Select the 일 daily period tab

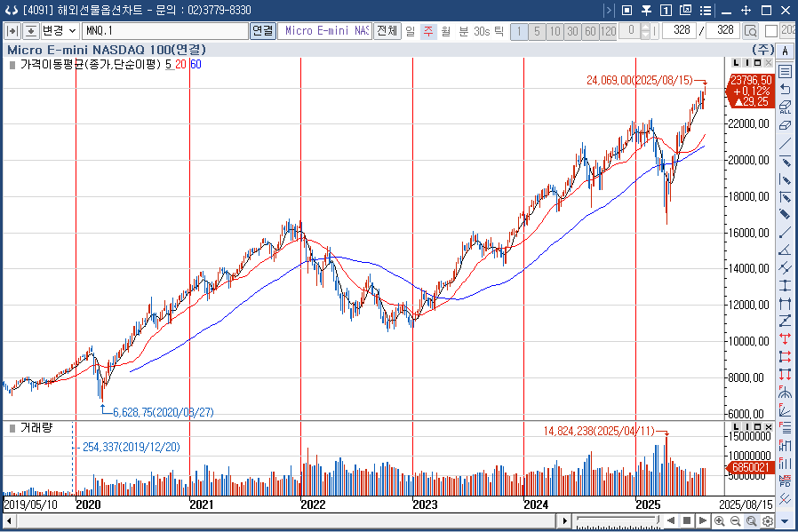(411, 31)
